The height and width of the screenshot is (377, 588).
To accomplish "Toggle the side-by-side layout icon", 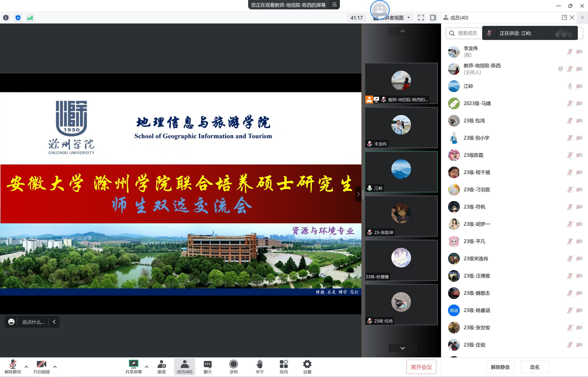I will [x=433, y=18].
